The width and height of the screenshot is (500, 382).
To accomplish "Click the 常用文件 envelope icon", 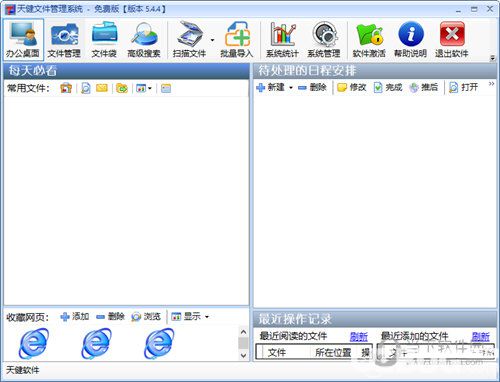I will [102, 88].
